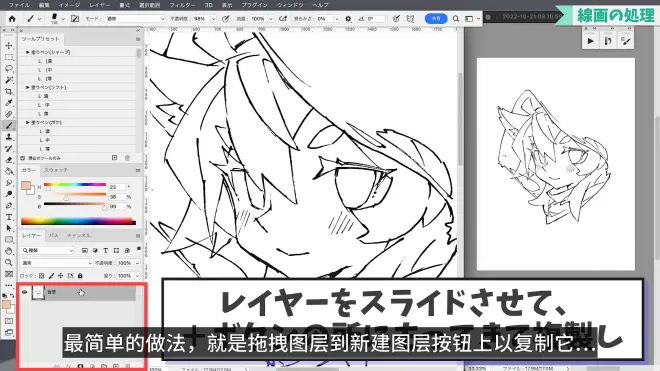Select the Rectangular Marquee tool
660x371 pixels.
9,57
